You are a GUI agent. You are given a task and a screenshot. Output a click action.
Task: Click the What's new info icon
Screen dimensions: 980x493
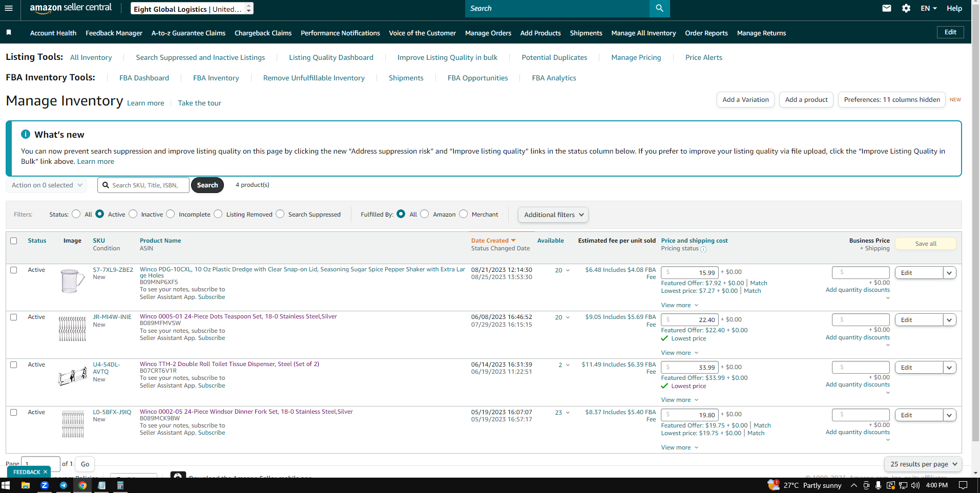tap(26, 134)
